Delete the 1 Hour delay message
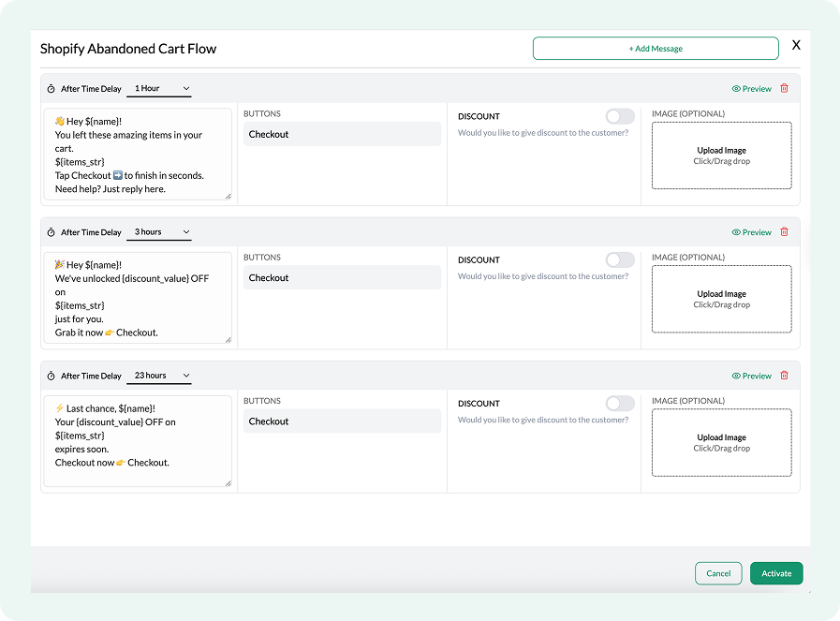840x621 pixels. (785, 88)
